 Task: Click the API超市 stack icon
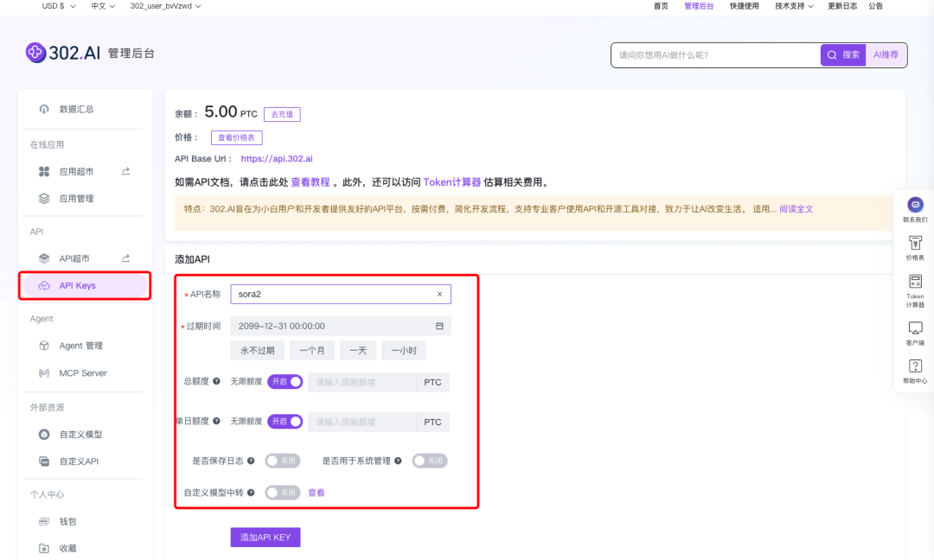[x=44, y=258]
